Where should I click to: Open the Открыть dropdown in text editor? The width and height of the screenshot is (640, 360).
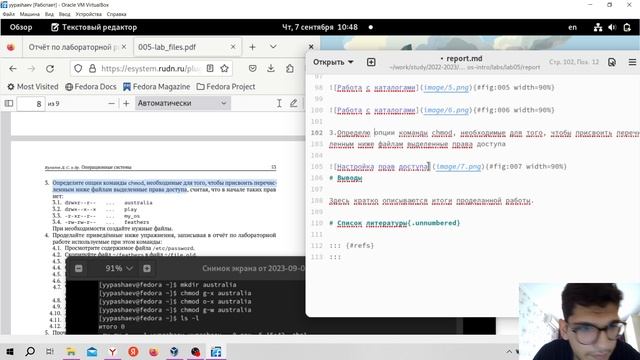(333, 62)
